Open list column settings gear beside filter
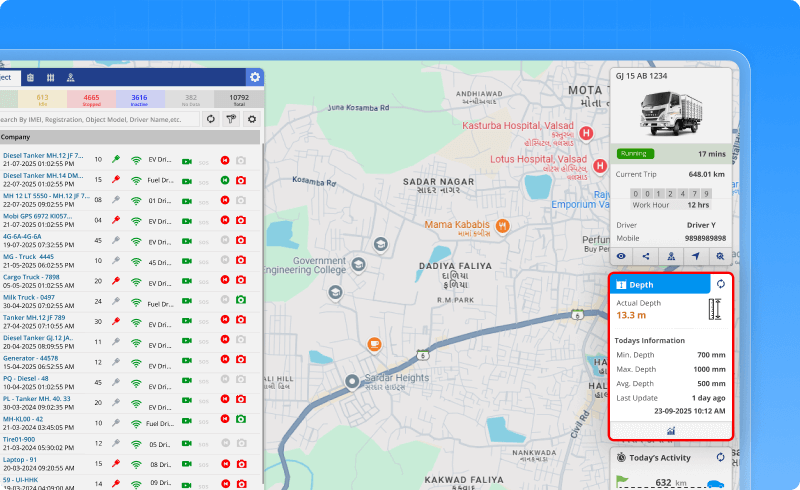Image resolution: width=800 pixels, height=490 pixels. point(251,118)
